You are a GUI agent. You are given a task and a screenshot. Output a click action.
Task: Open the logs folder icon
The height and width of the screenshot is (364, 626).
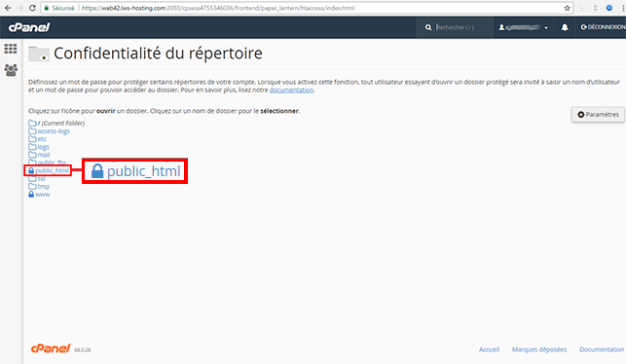pos(32,147)
